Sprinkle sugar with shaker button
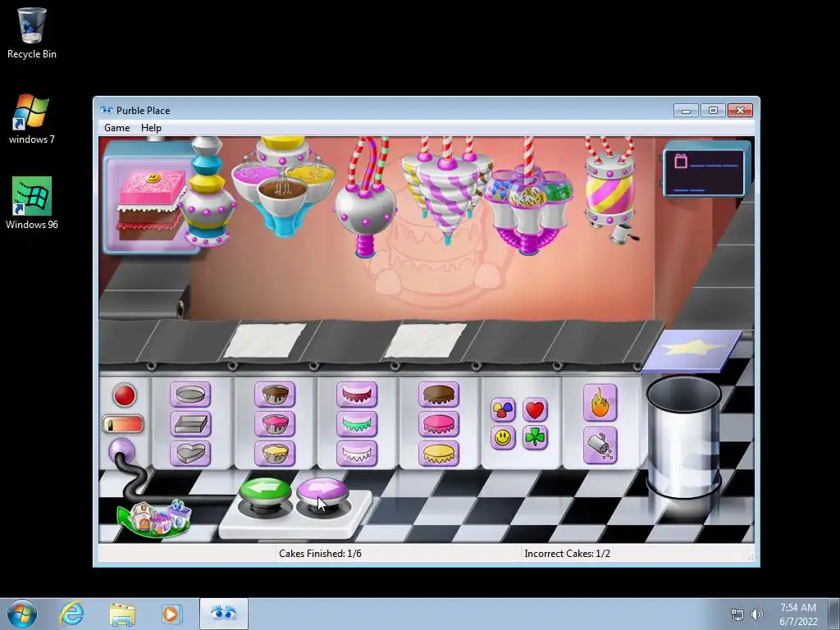This screenshot has width=840, height=630. (600, 445)
